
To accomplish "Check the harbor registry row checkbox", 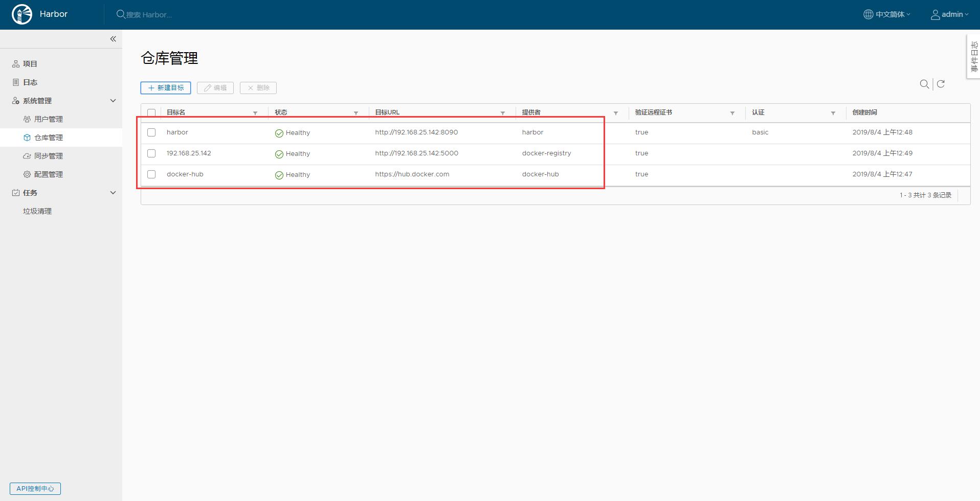I will (x=151, y=132).
